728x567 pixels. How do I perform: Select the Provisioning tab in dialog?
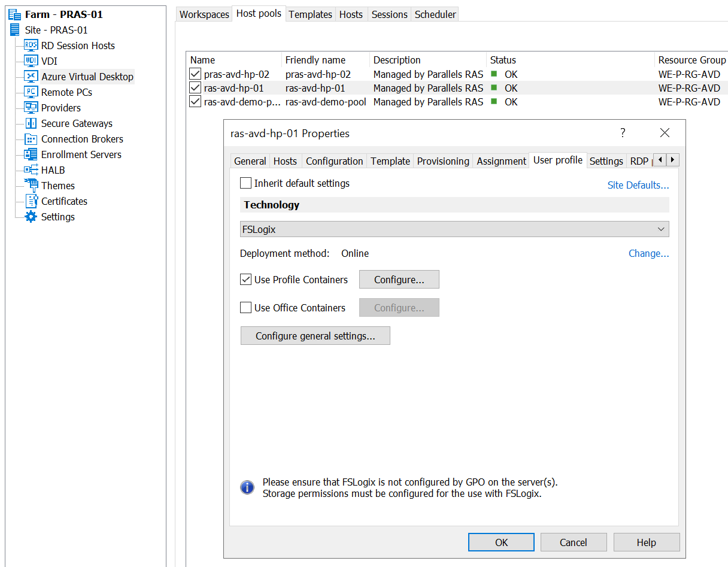(443, 161)
